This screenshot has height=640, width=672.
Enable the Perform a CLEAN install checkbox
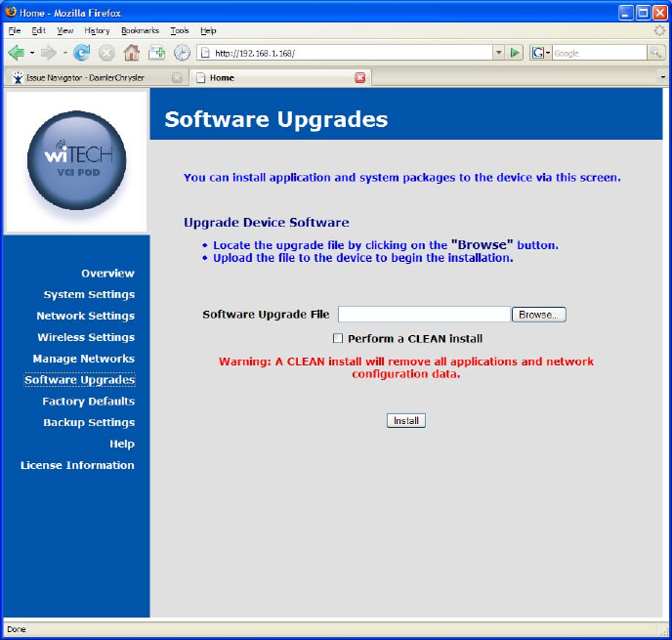point(338,339)
